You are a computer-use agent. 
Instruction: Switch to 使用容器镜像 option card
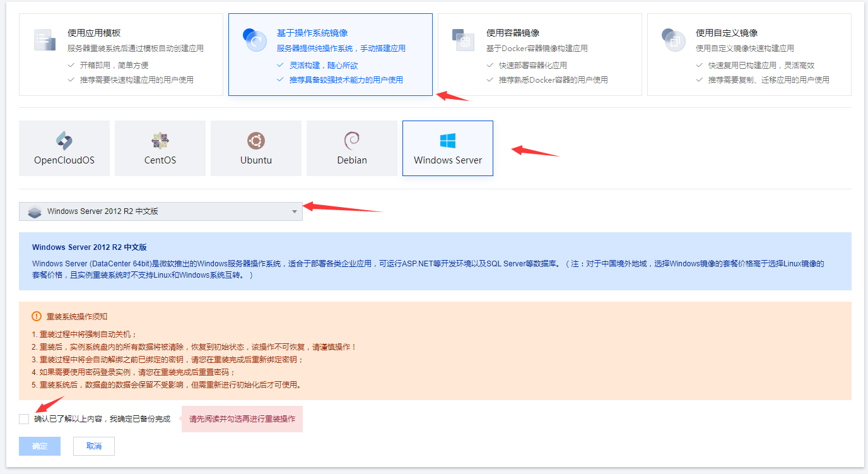click(x=539, y=55)
